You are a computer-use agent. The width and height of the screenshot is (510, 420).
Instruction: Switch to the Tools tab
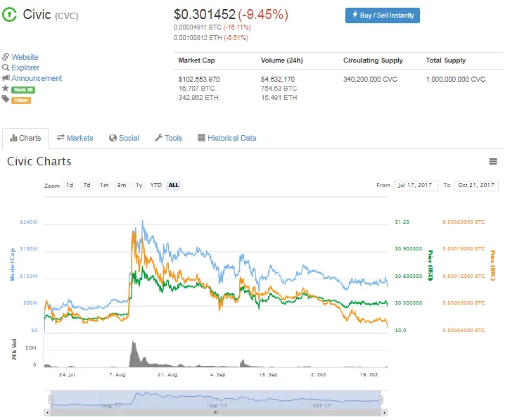(169, 138)
